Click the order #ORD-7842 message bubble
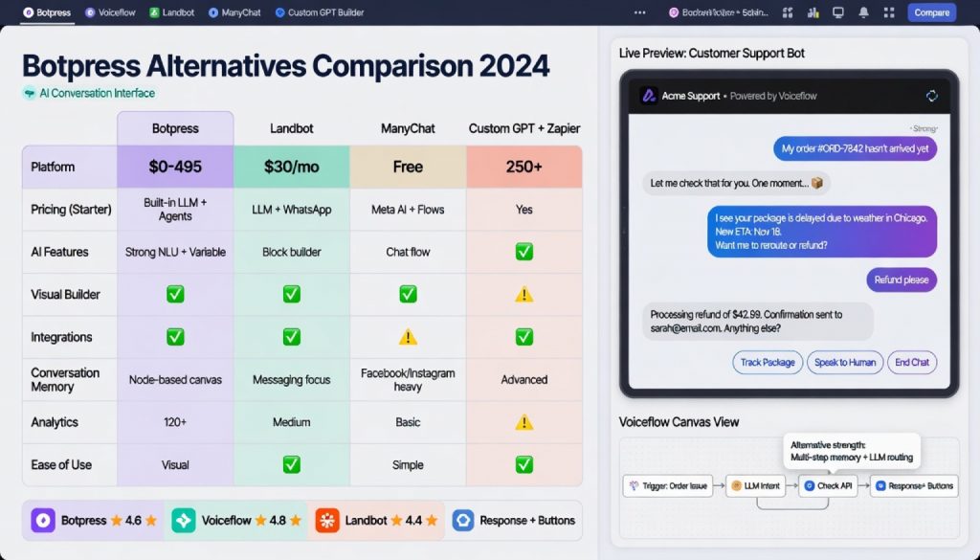 (x=855, y=148)
